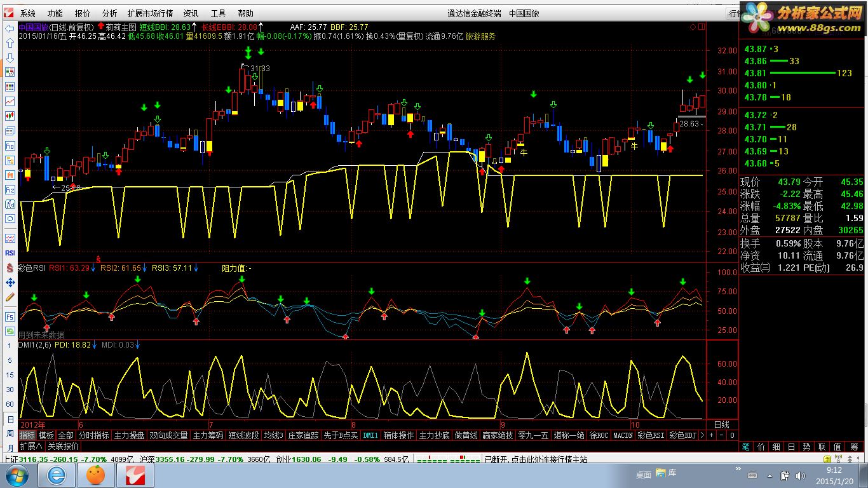Click the taskbar clock 9:12
868x488 pixels.
834,470
